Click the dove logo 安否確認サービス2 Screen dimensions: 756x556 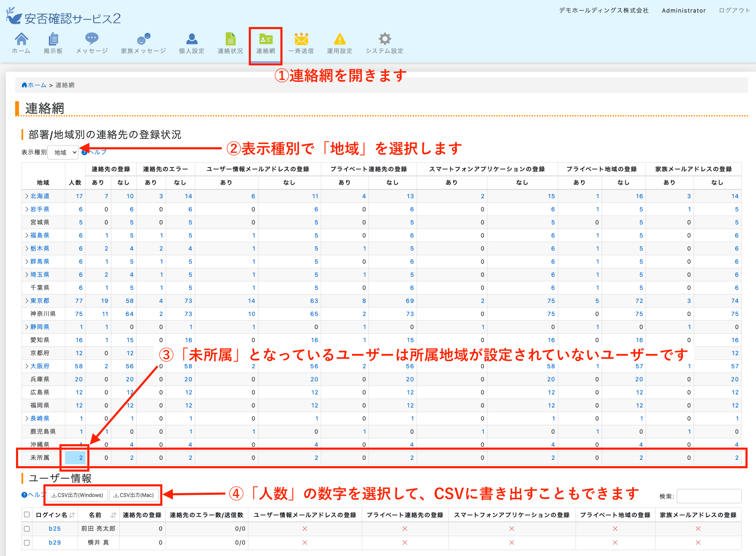click(63, 17)
